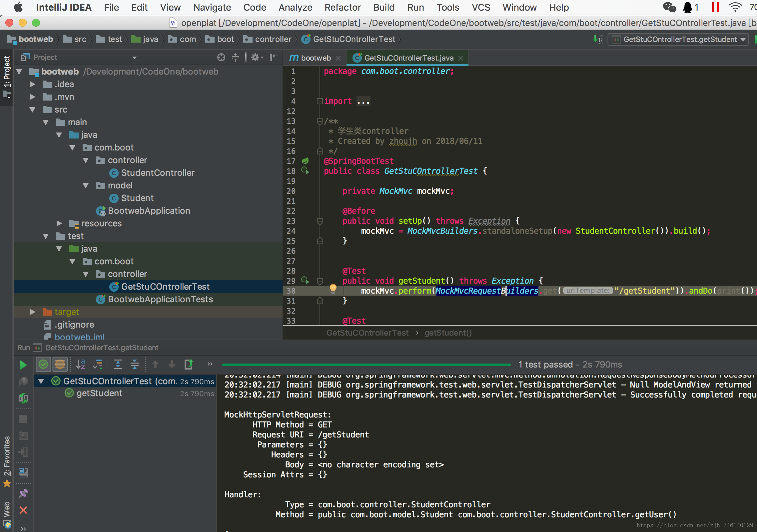This screenshot has height=532, width=757.
Task: Go to previous failed test arrow
Action: [x=155, y=365]
